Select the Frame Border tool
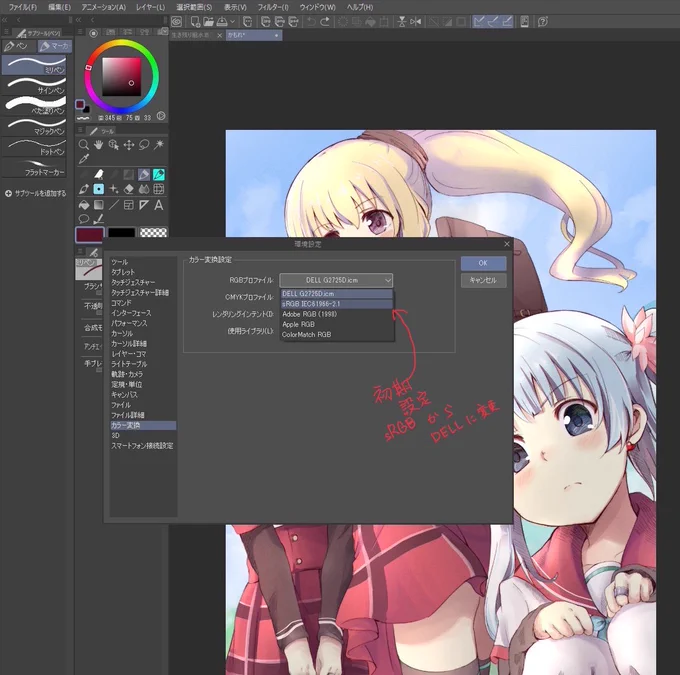680x675 pixels. [129, 205]
